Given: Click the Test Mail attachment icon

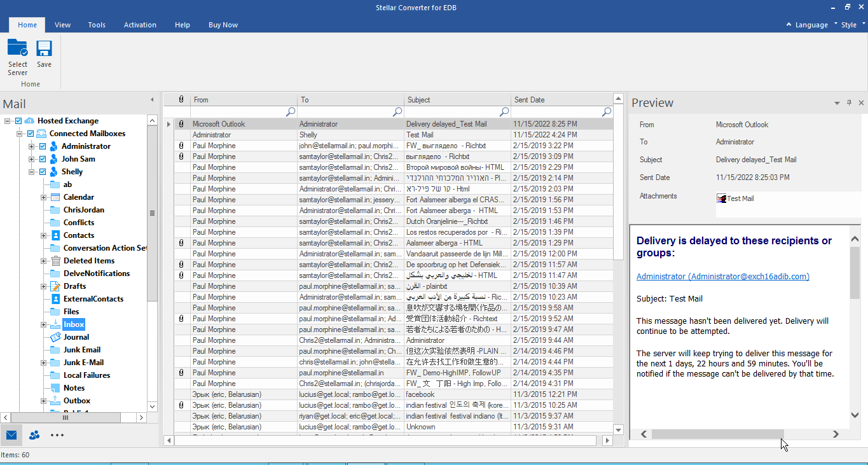Looking at the screenshot, I should [x=722, y=198].
